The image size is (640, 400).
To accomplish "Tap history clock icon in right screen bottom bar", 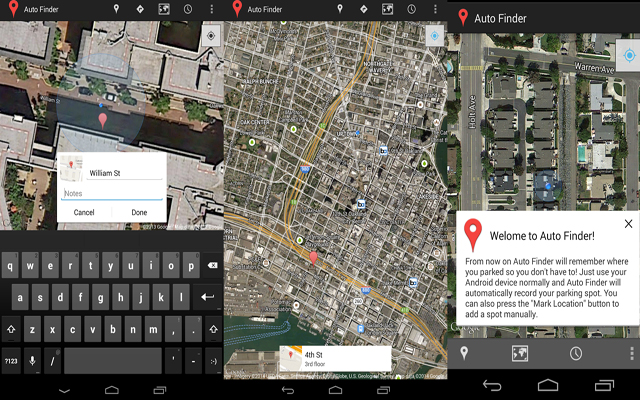I will click(x=576, y=353).
